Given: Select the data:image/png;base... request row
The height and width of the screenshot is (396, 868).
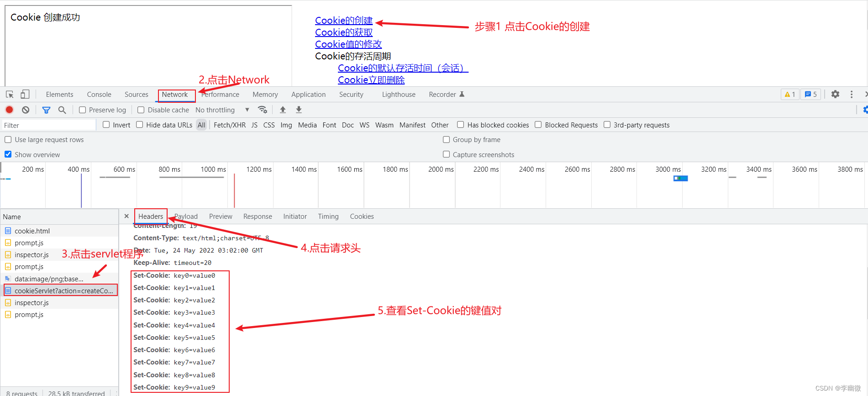Looking at the screenshot, I should tap(59, 279).
